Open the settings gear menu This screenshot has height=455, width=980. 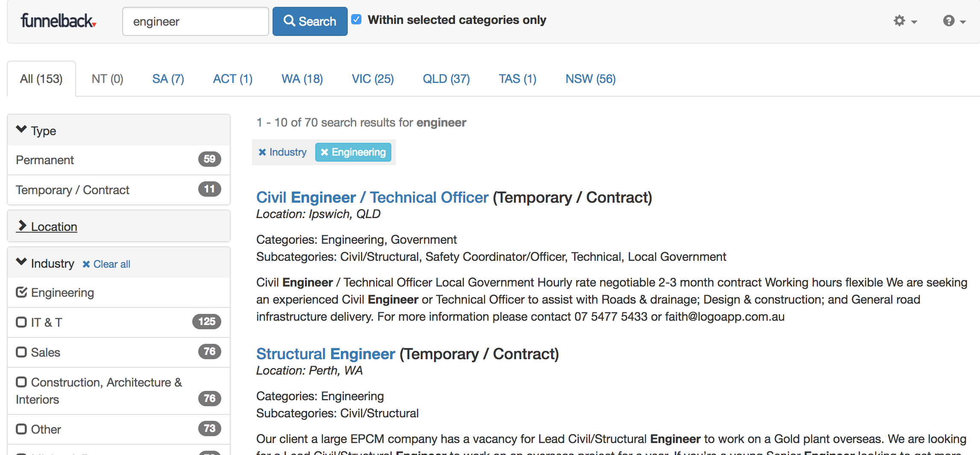click(905, 21)
